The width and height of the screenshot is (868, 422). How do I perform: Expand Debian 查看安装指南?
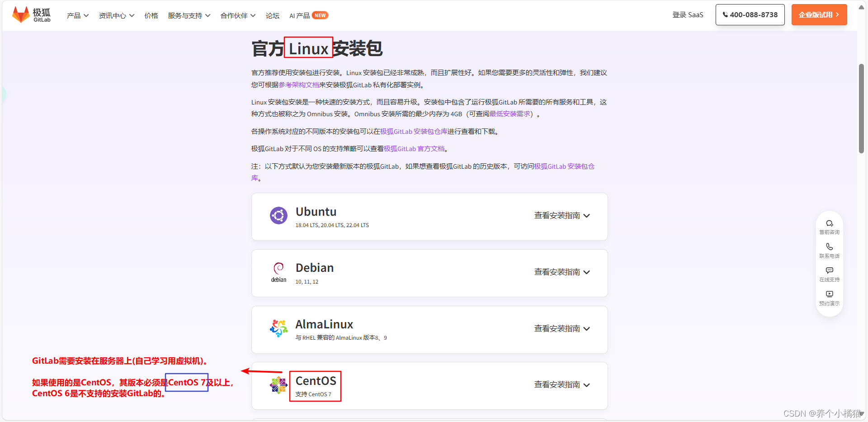(562, 272)
